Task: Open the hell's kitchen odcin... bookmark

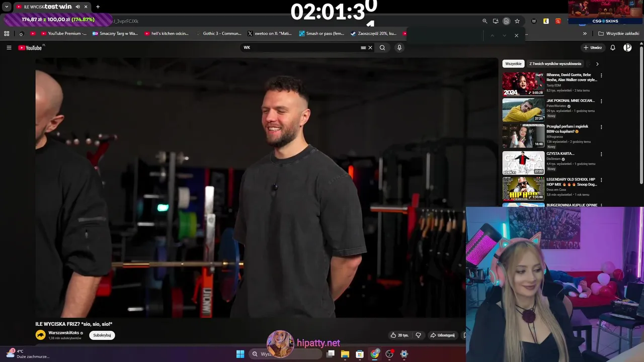Action: (167, 34)
